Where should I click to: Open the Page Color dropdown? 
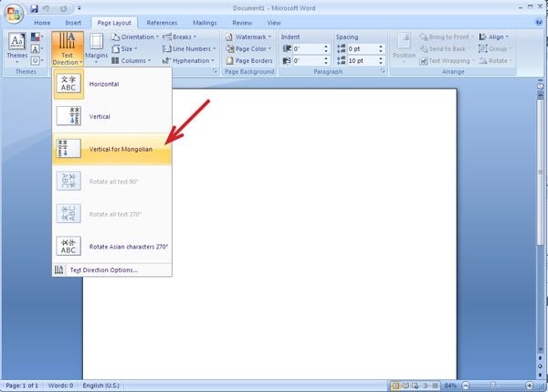[249, 49]
